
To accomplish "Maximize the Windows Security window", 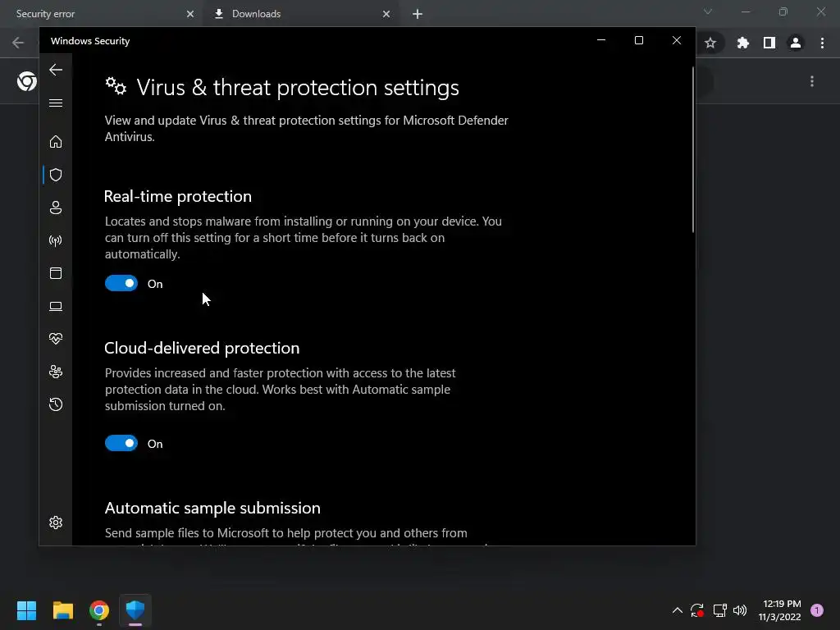I will [638, 40].
